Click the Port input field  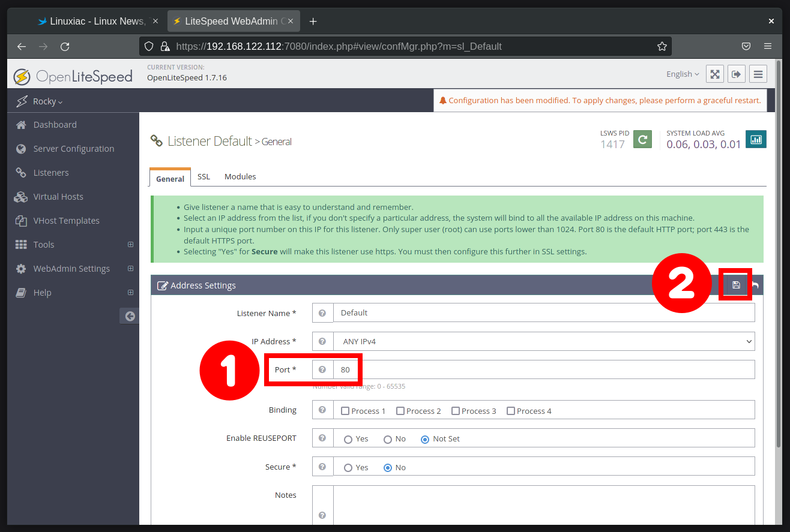[x=544, y=369]
